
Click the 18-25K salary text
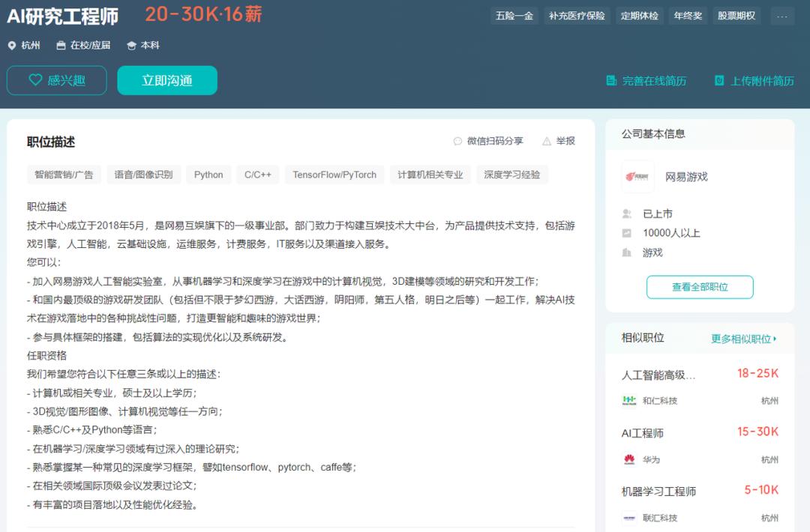point(757,374)
